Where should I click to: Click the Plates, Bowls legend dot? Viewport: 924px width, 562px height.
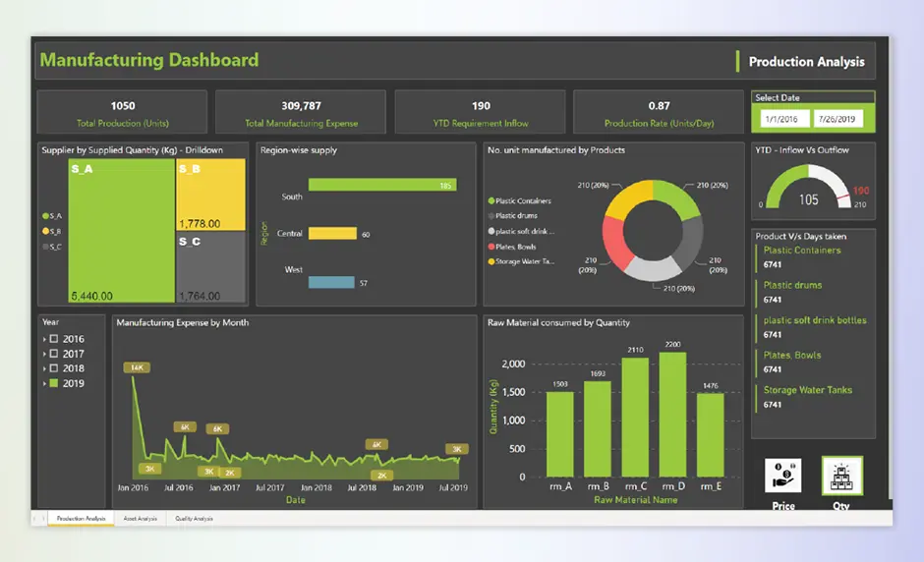(491, 246)
